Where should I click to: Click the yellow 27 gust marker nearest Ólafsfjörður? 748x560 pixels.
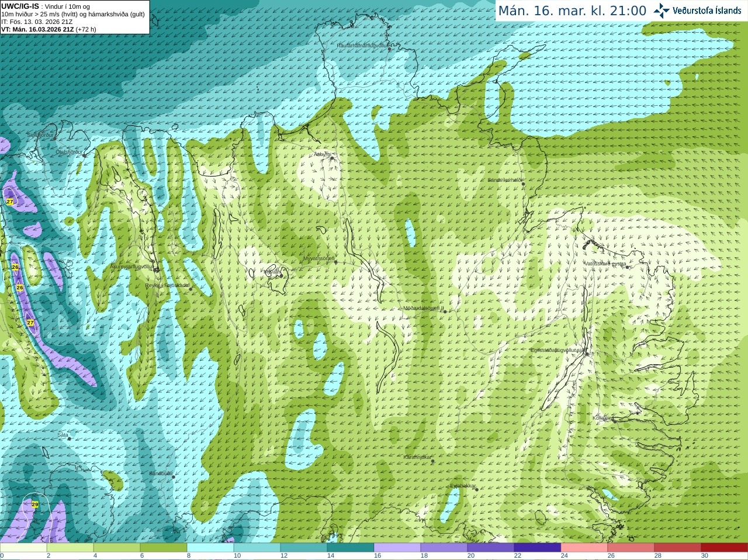pos(10,201)
